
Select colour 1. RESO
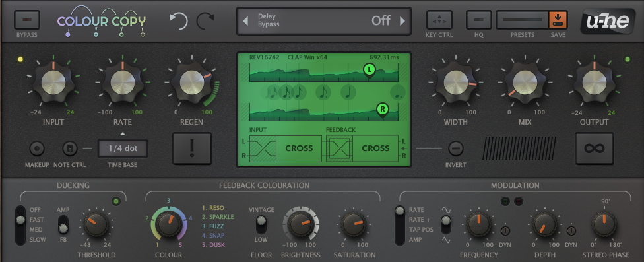click(213, 208)
